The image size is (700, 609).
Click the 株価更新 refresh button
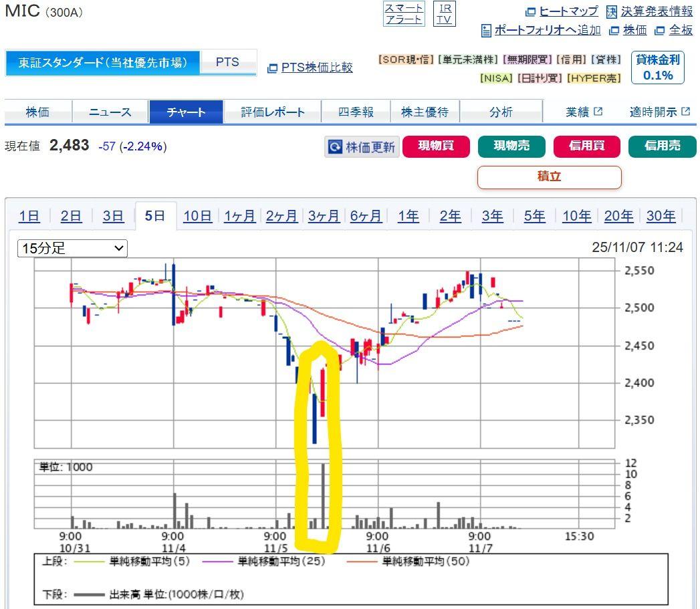362,147
